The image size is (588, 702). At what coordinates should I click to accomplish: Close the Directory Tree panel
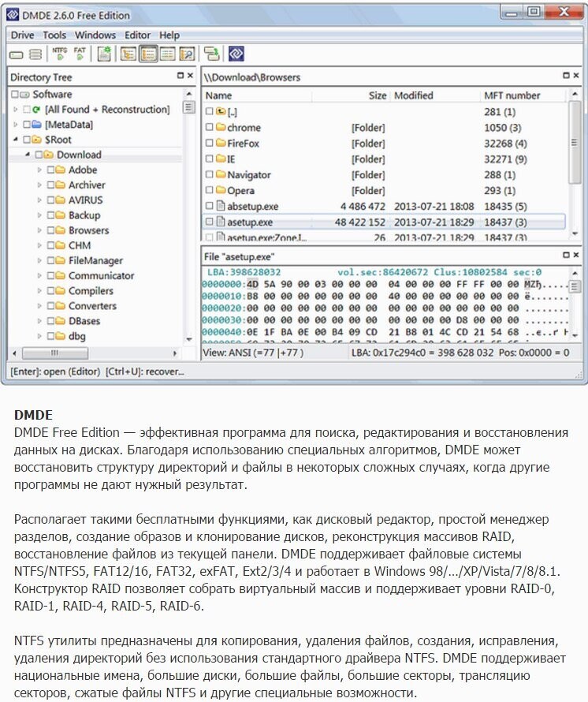pyautogui.click(x=190, y=76)
